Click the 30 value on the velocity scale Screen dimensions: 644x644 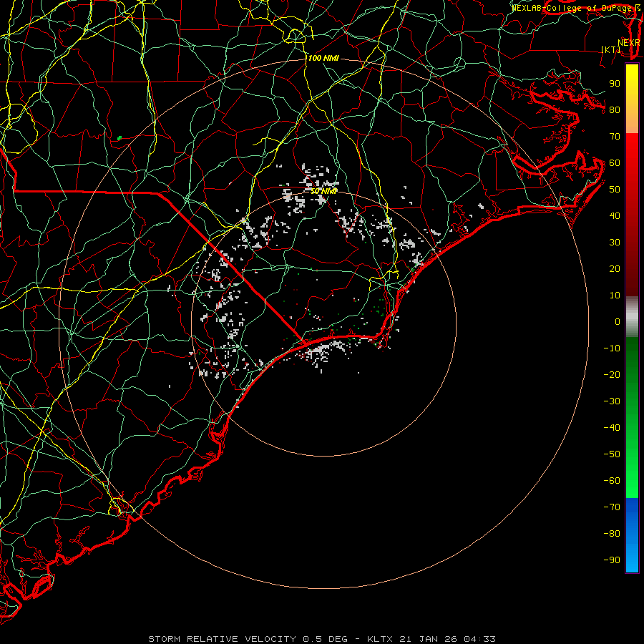pos(615,243)
